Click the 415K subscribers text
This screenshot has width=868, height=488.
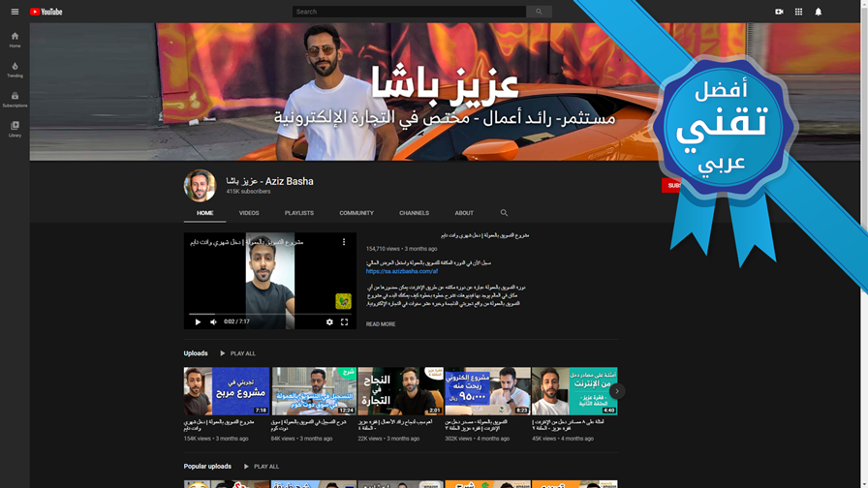pyautogui.click(x=248, y=192)
